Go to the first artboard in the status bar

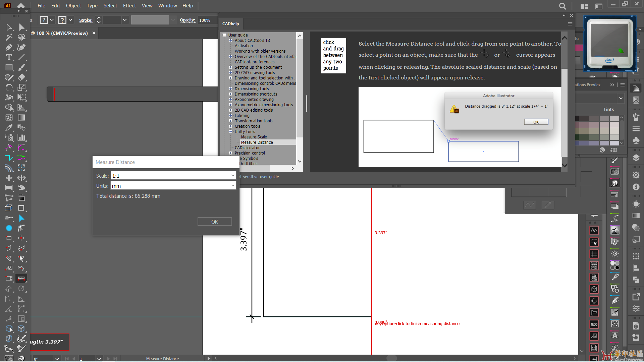67,359
